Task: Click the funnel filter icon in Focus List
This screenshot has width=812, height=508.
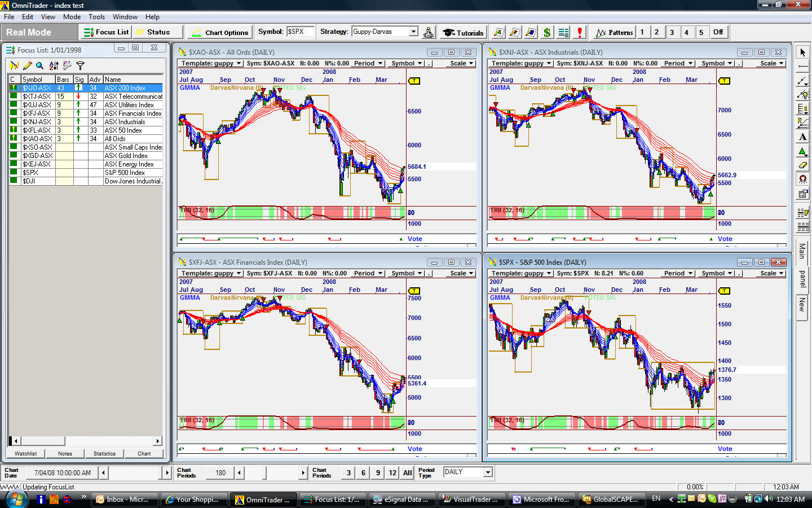Action: pos(80,65)
